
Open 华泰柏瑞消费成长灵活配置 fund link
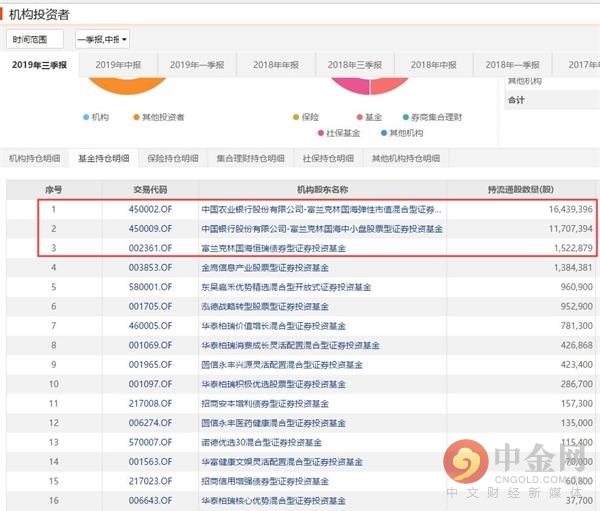click(x=290, y=345)
